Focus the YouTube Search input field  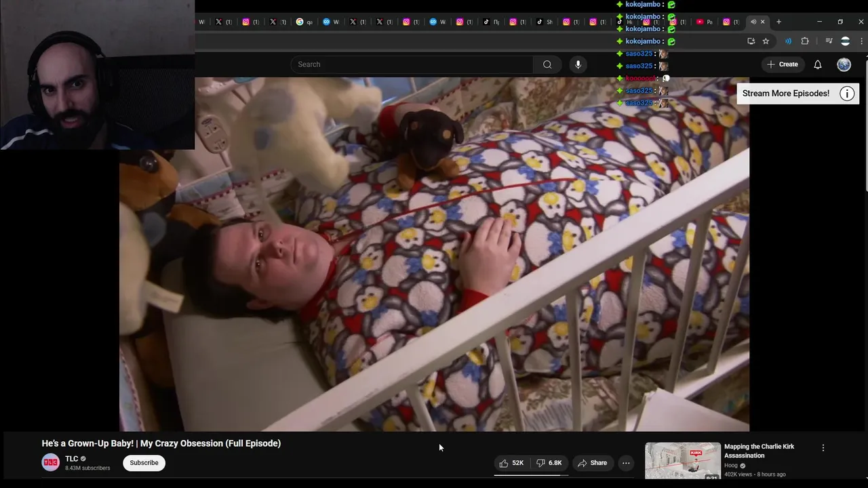412,64
